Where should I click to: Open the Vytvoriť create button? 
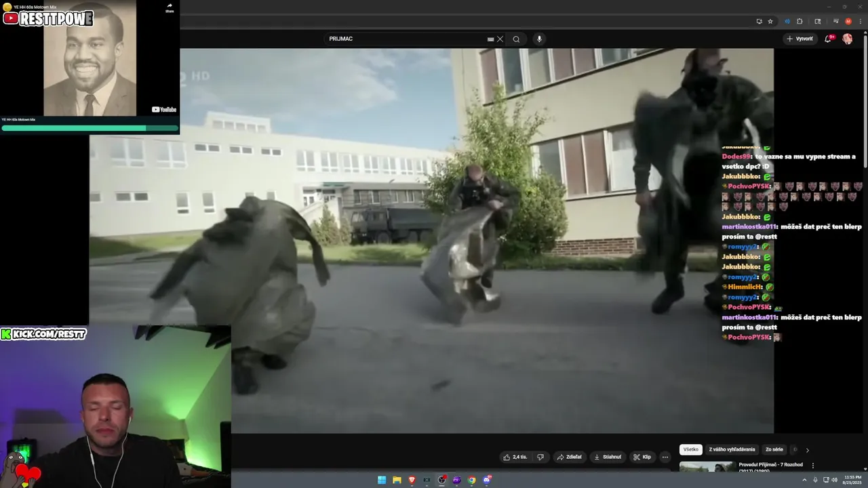click(x=800, y=39)
